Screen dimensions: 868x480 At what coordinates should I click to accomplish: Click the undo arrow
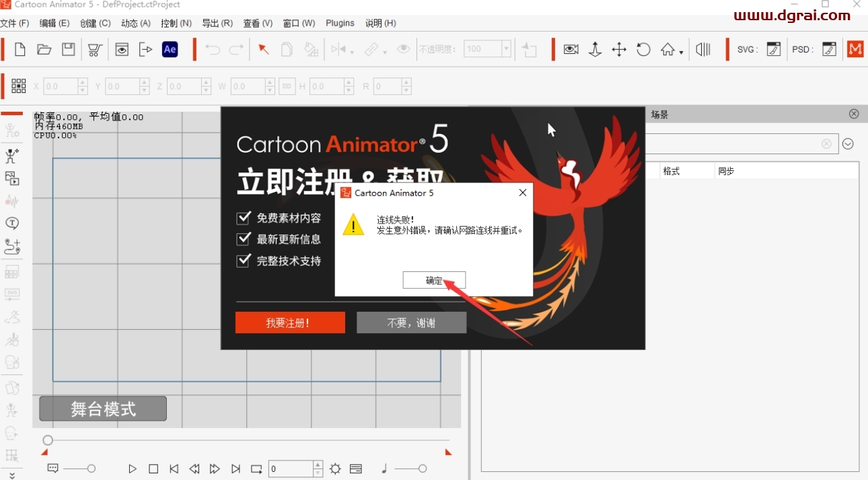[213, 49]
